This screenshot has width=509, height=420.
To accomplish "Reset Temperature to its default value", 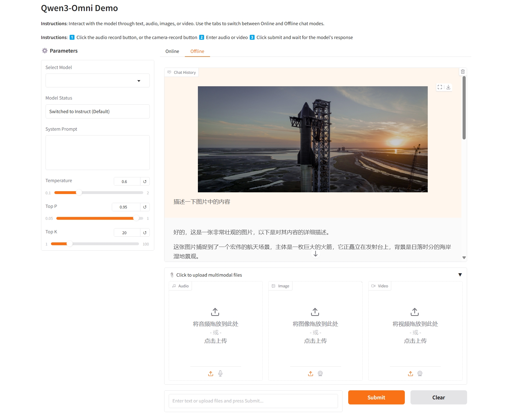I will [x=145, y=182].
